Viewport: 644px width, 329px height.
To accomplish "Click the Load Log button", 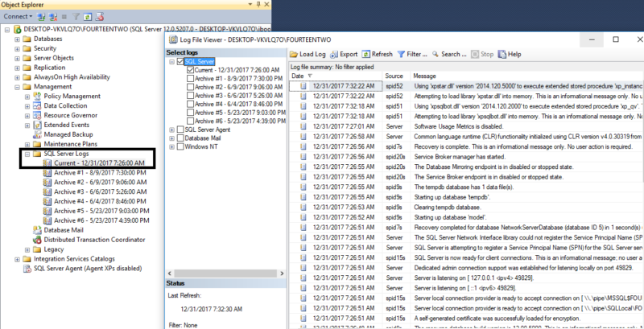I will (308, 54).
